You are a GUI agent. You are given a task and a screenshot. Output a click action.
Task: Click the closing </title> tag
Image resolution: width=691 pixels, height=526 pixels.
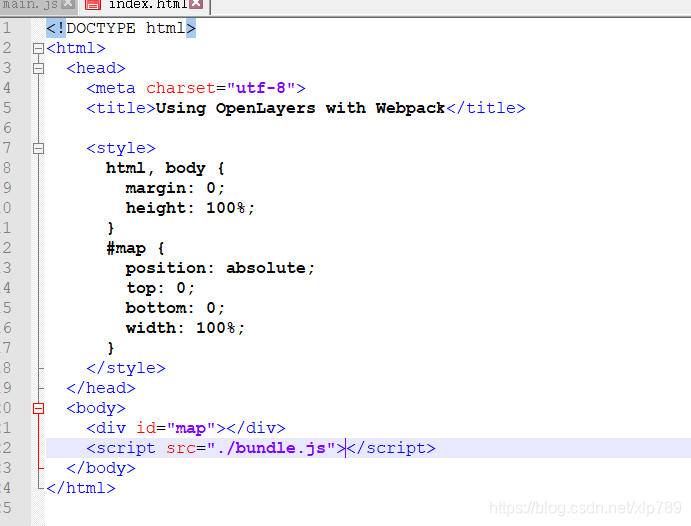click(486, 108)
